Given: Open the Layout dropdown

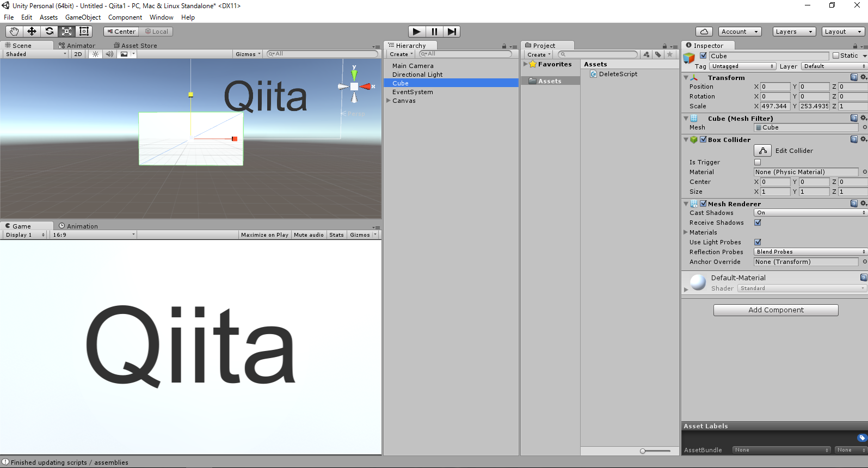Looking at the screenshot, I should (844, 32).
